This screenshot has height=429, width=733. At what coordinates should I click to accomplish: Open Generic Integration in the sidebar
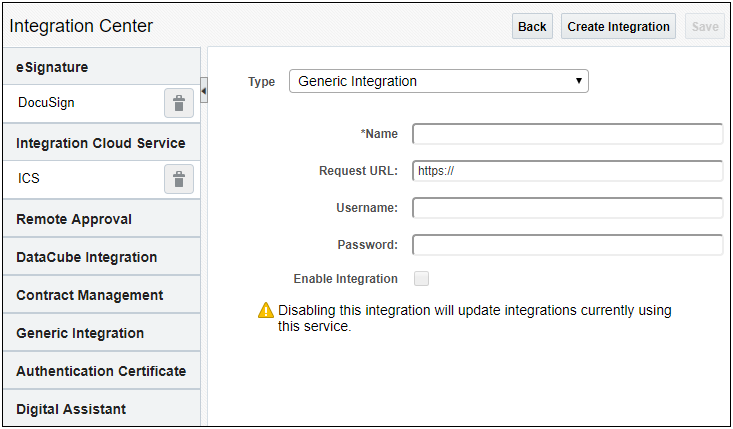(x=102, y=333)
